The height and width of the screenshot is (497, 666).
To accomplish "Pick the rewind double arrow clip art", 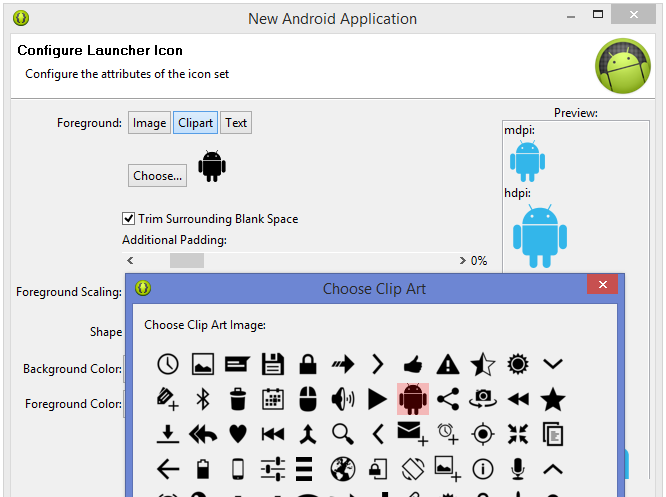I will click(x=518, y=399).
